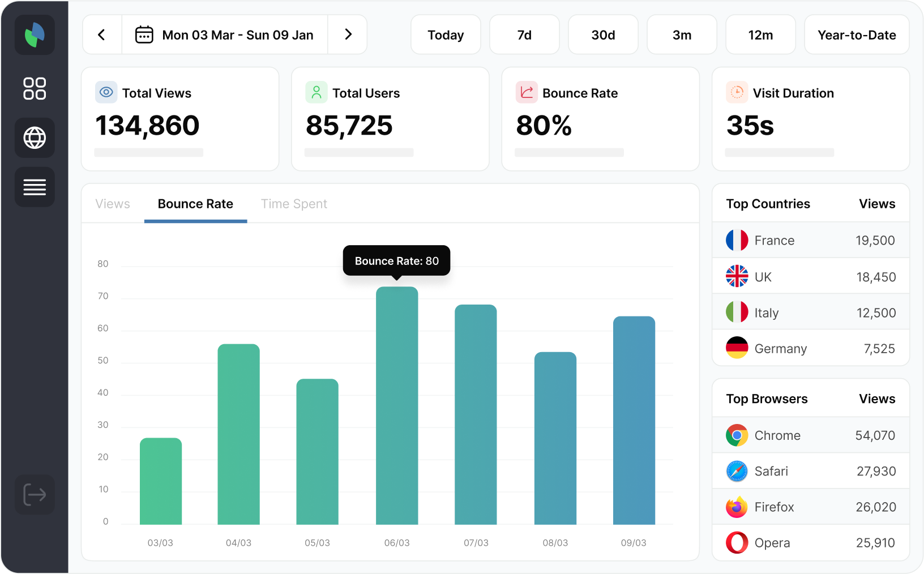
Task: Click the app logo in the sidebar
Action: [35, 35]
